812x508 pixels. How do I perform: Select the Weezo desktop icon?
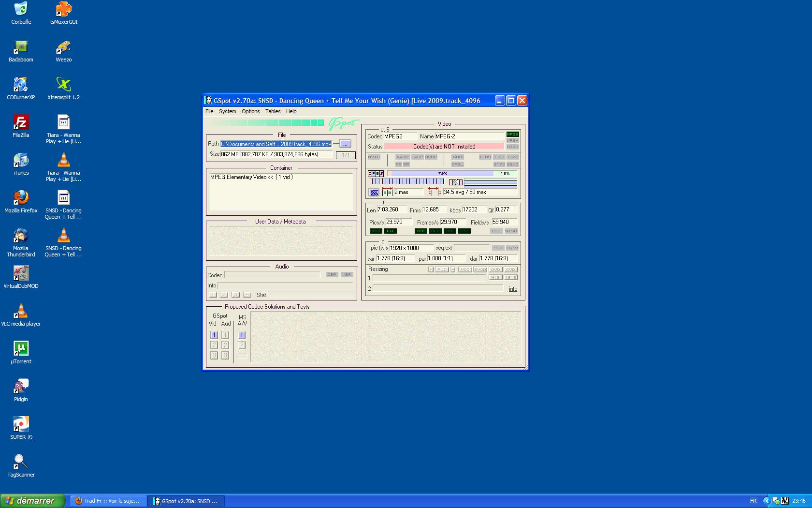coord(63,46)
